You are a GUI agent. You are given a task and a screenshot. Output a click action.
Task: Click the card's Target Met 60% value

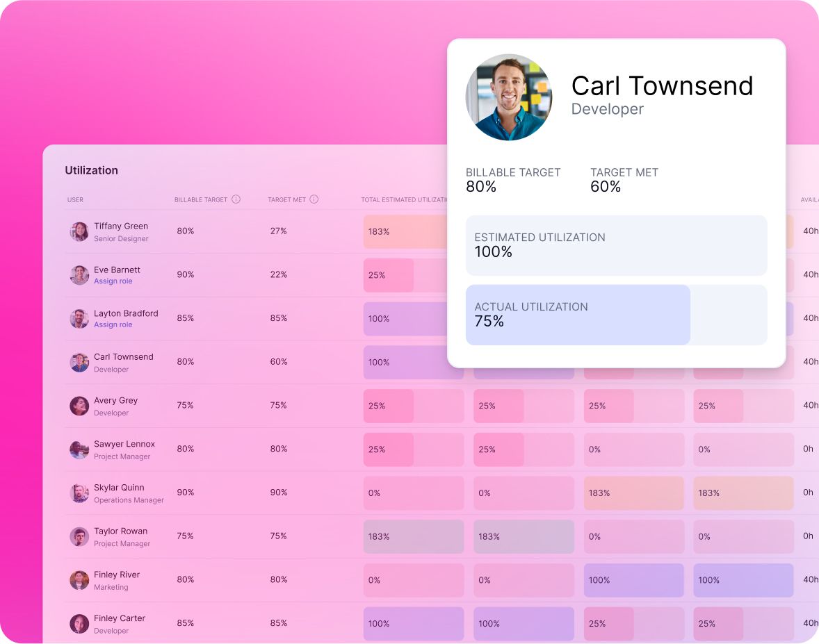606,187
